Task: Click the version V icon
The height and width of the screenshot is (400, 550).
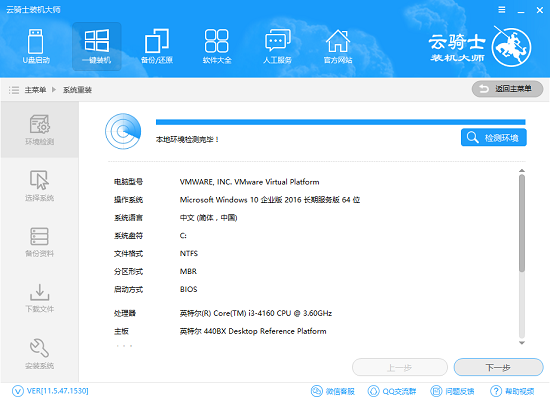Action: point(18,391)
